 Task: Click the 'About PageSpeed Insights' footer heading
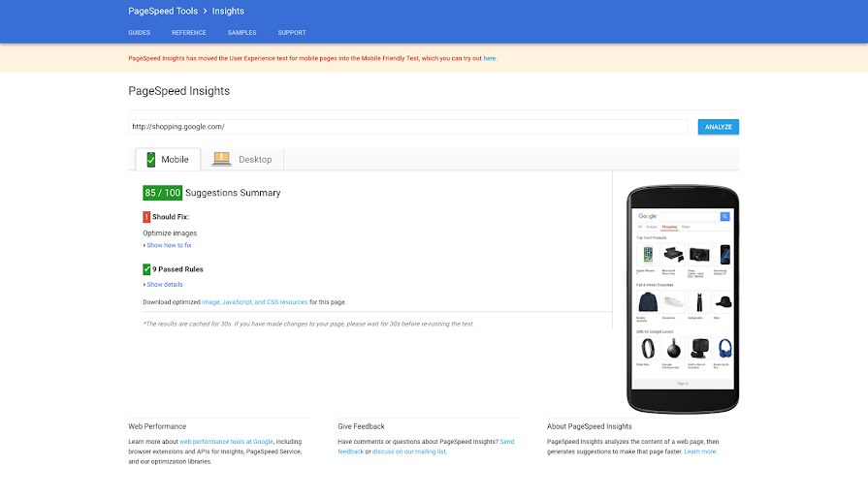point(589,426)
